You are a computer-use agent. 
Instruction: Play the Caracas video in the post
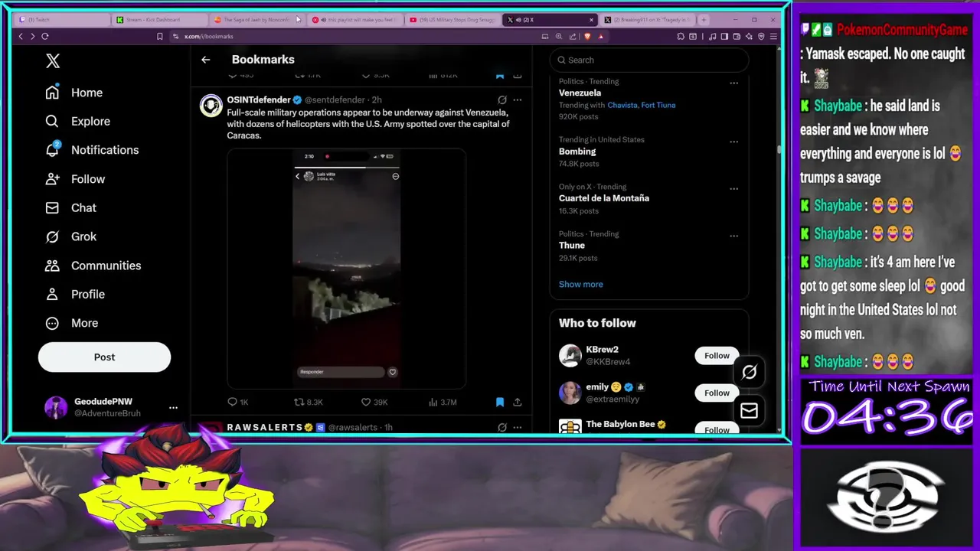pos(346,268)
